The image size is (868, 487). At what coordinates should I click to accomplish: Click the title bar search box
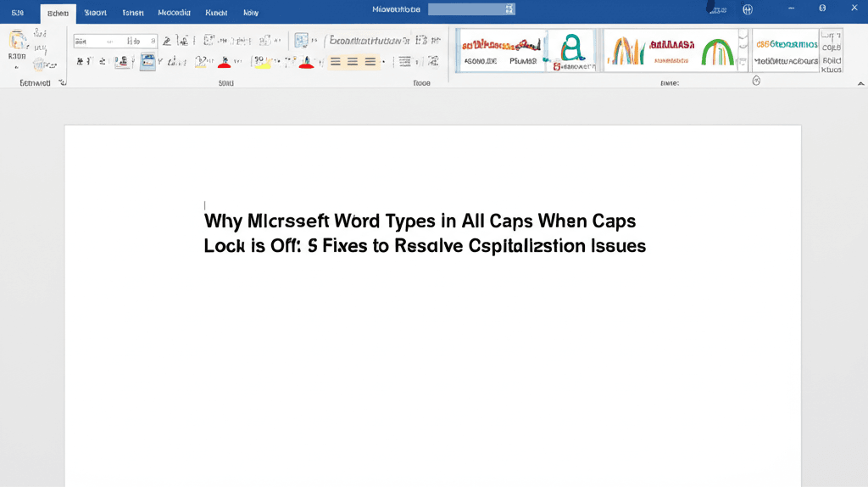point(471,8)
